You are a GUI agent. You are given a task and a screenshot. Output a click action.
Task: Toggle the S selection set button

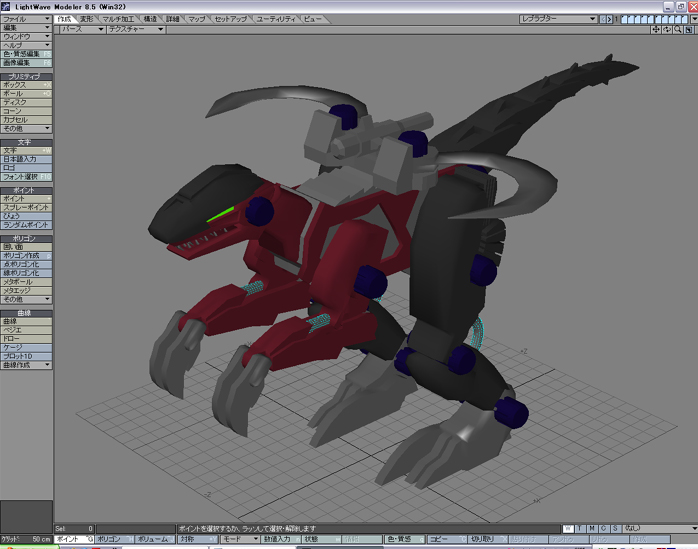coord(615,529)
